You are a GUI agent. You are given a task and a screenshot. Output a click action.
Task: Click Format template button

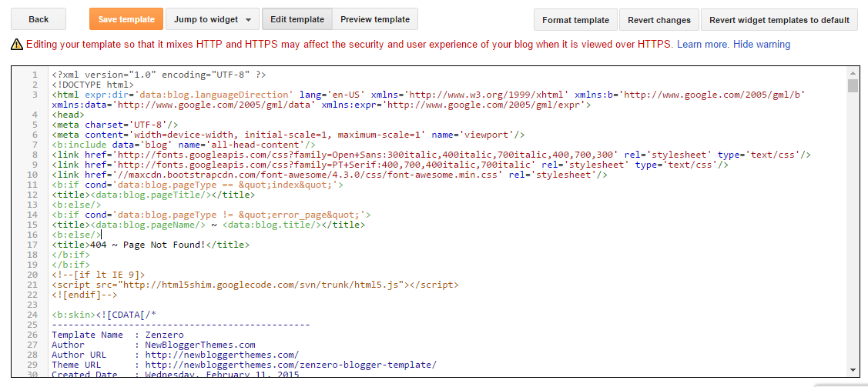pyautogui.click(x=576, y=20)
